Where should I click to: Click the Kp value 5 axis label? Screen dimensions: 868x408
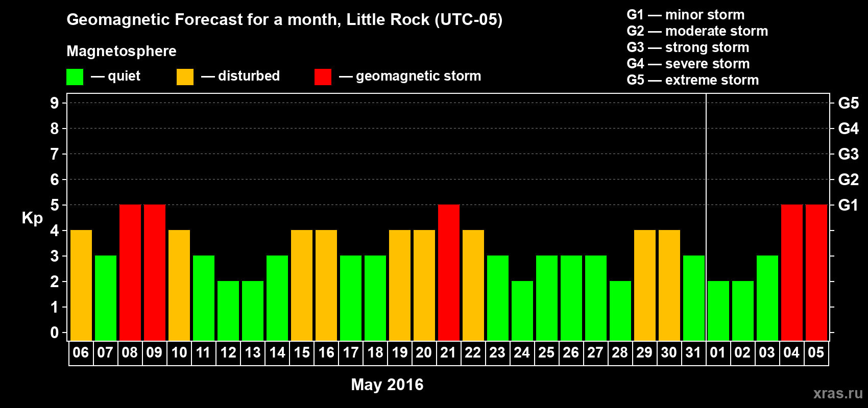(x=55, y=205)
